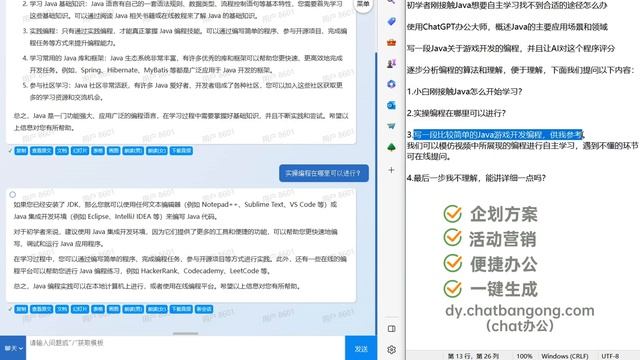Screen dimensions: 640x360
Task: Click Notepad line starting 逐步分析编程的算法
Action: 521,70
